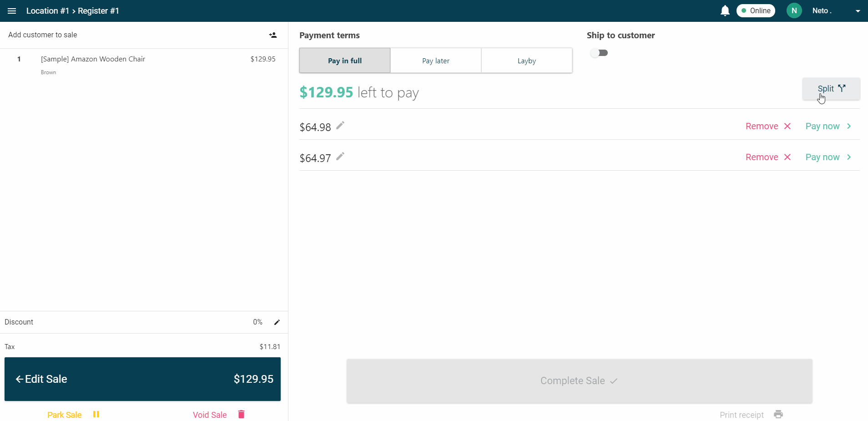
Task: Select the Pay later payment term
Action: [435, 61]
